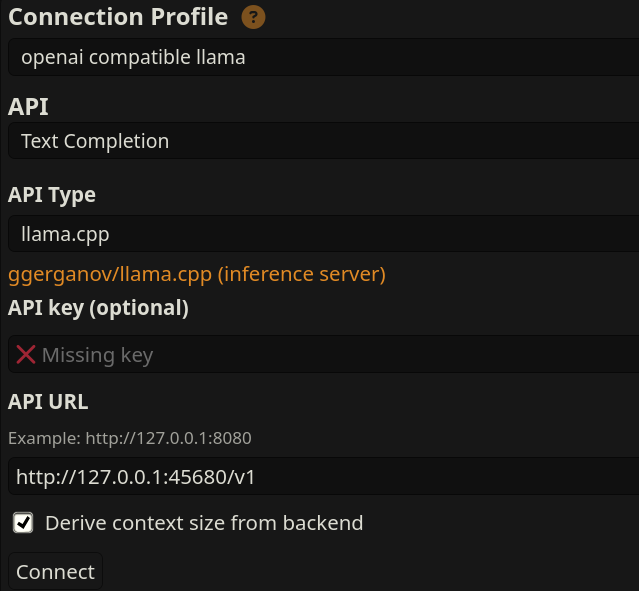Viewport: 639px width, 591px height.
Task: Click the 'API key (optional)' heading
Action: point(98,308)
